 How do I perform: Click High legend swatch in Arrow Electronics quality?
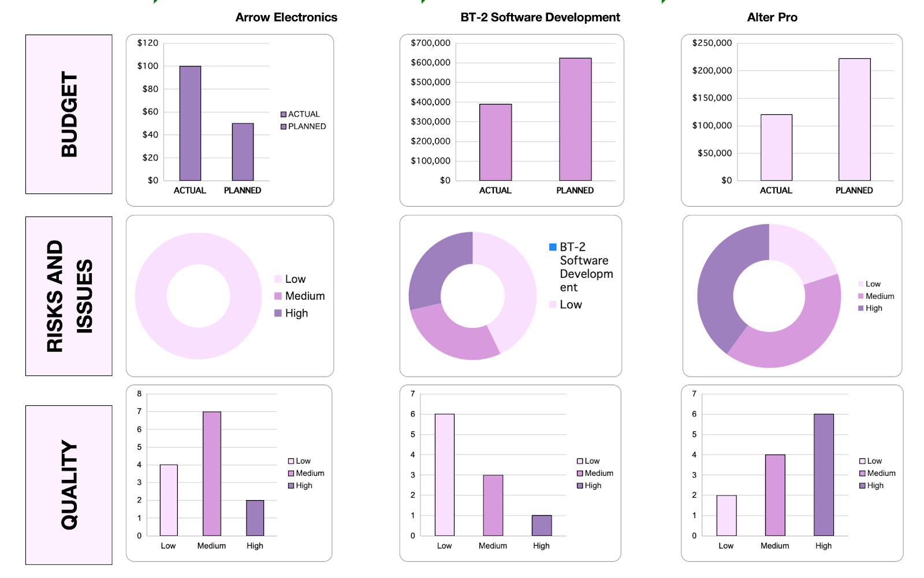click(291, 486)
